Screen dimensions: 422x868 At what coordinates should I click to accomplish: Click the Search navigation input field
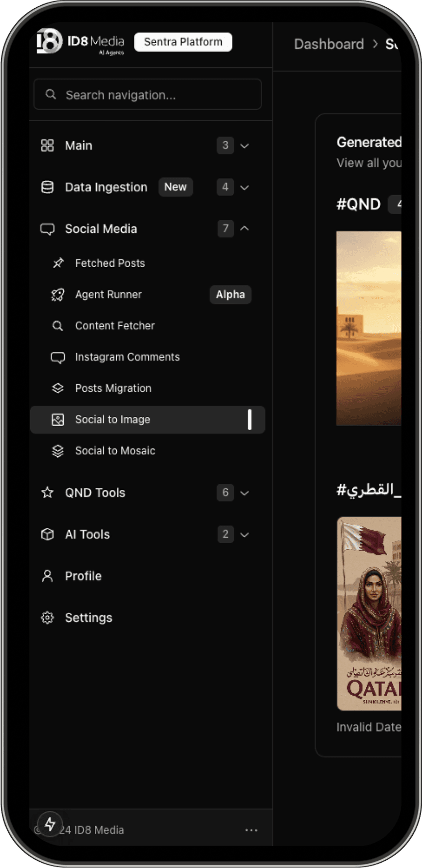148,95
